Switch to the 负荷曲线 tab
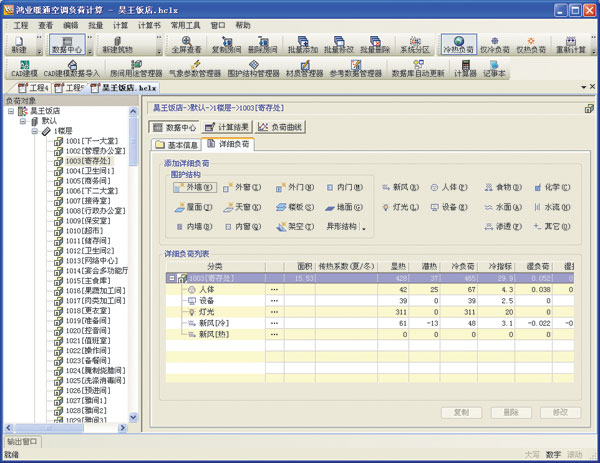 click(x=280, y=127)
